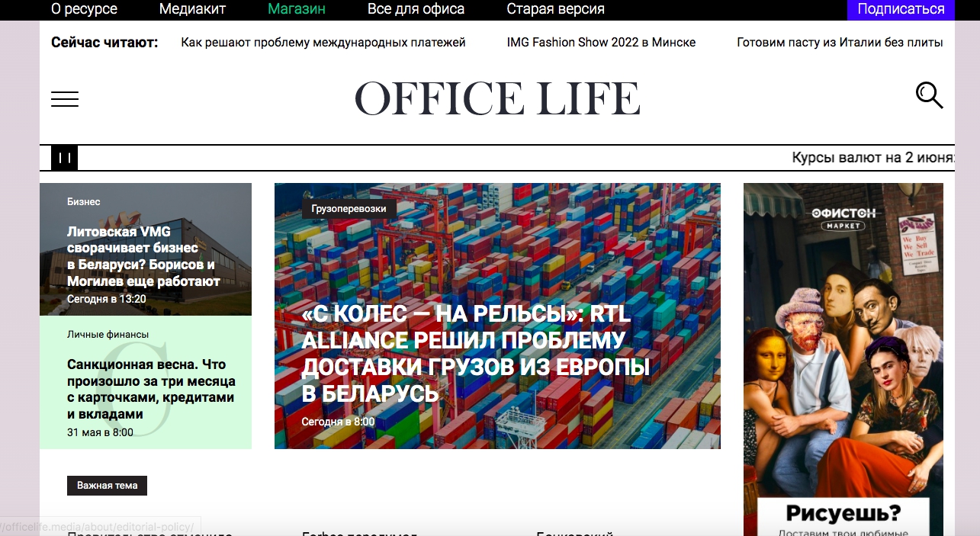Open the OFFICE LIFE logo homepage
Image resolution: width=980 pixels, height=536 pixels.
pos(497,98)
